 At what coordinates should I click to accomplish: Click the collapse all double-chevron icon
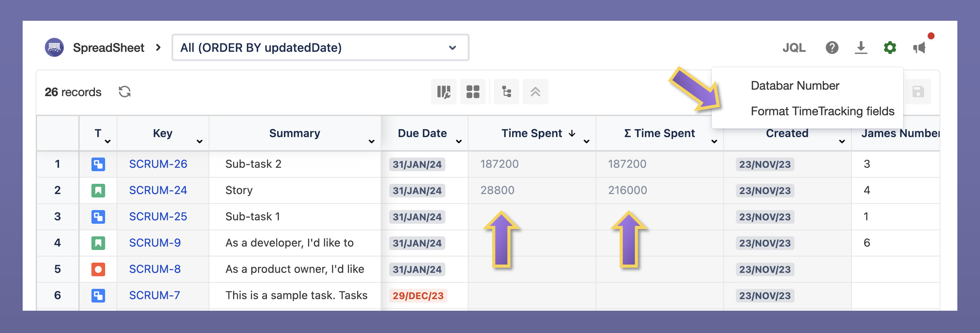click(535, 92)
